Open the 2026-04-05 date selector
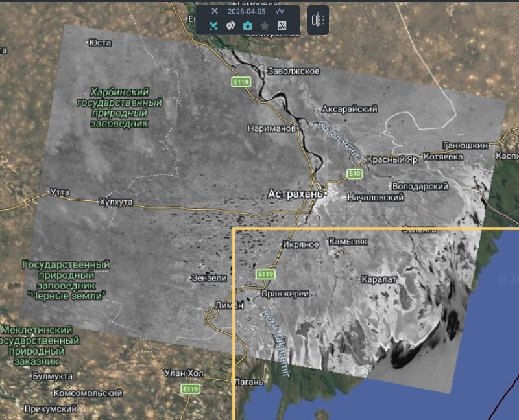Screen dimensions: 519x420 pos(246,11)
